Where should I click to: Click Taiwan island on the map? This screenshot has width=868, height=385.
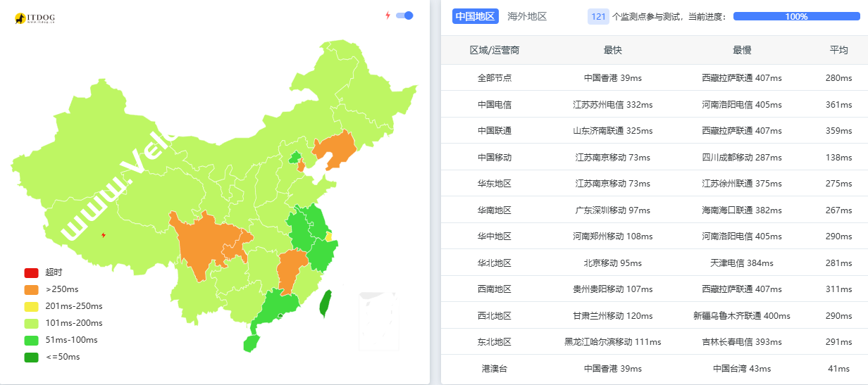326,303
